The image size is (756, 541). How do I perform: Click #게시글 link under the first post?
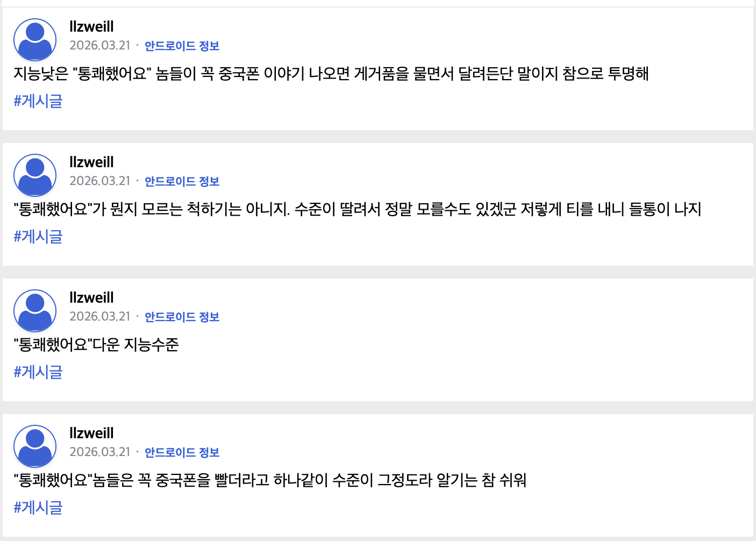[38, 101]
